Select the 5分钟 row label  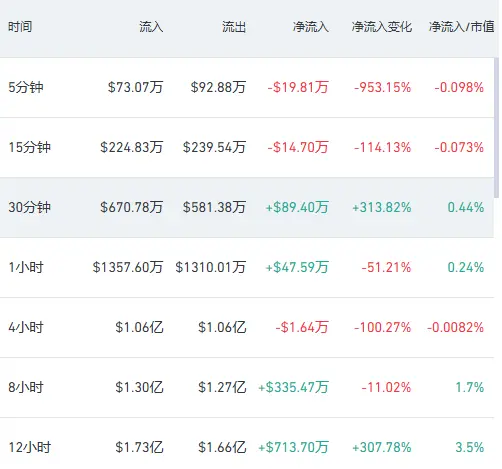26,87
